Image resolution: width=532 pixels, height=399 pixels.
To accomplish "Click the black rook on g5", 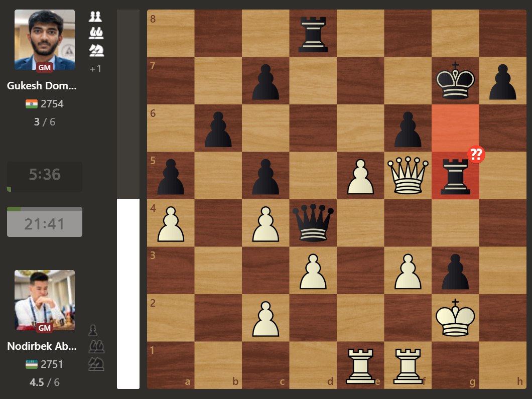I will point(455,177).
